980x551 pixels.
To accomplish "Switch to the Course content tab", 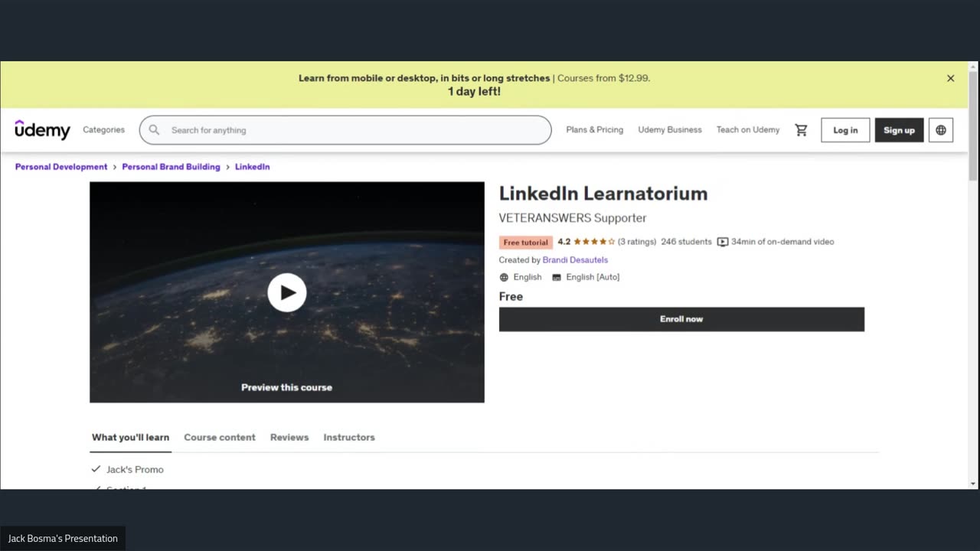I will (220, 438).
